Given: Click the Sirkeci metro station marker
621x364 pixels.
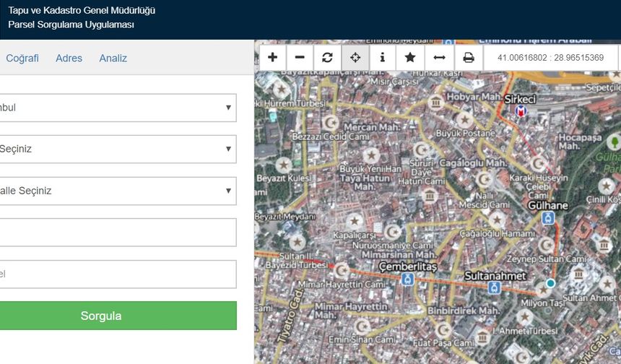Looking at the screenshot, I should pos(520,111).
